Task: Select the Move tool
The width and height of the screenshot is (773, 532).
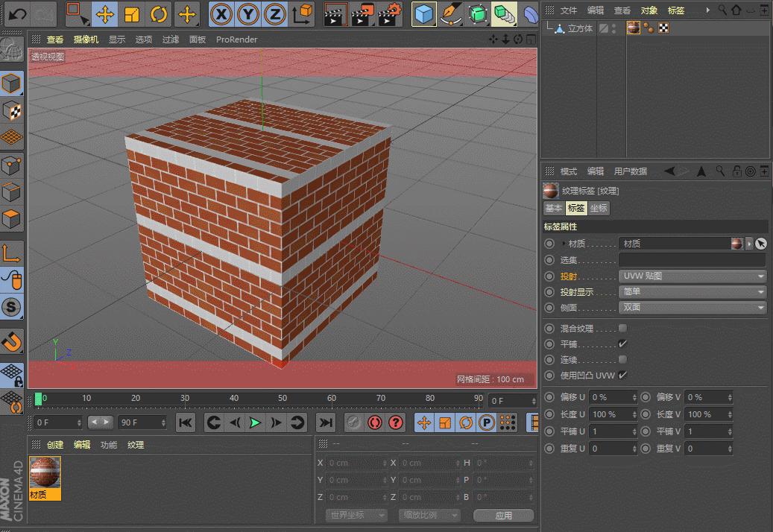Action: [x=104, y=13]
